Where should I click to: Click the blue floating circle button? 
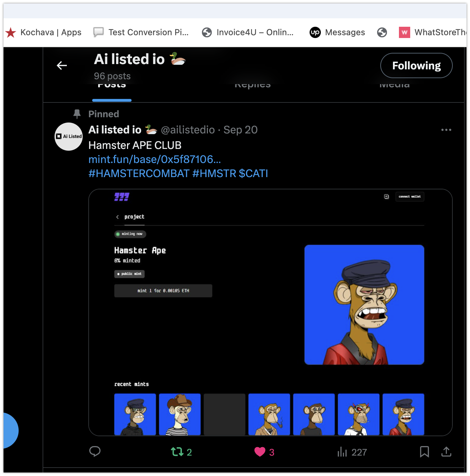[11, 431]
